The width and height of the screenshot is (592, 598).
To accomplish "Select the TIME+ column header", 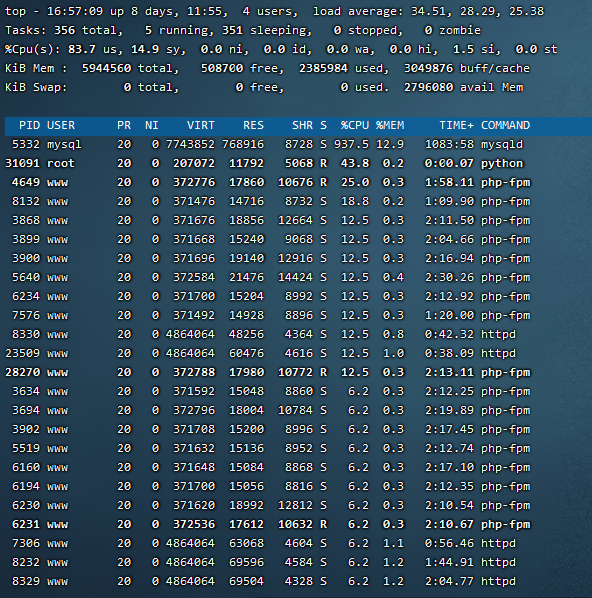I will (x=456, y=125).
